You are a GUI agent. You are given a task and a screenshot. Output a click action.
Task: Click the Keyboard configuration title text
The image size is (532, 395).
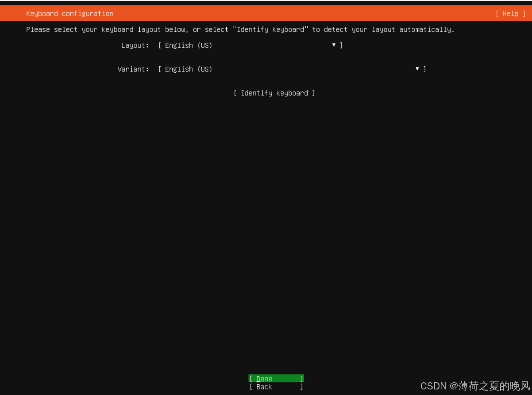(x=70, y=13)
